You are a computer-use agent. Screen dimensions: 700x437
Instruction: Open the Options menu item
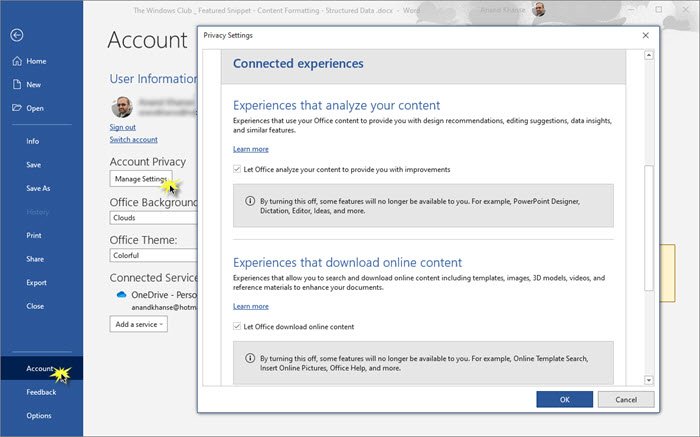pos(39,416)
